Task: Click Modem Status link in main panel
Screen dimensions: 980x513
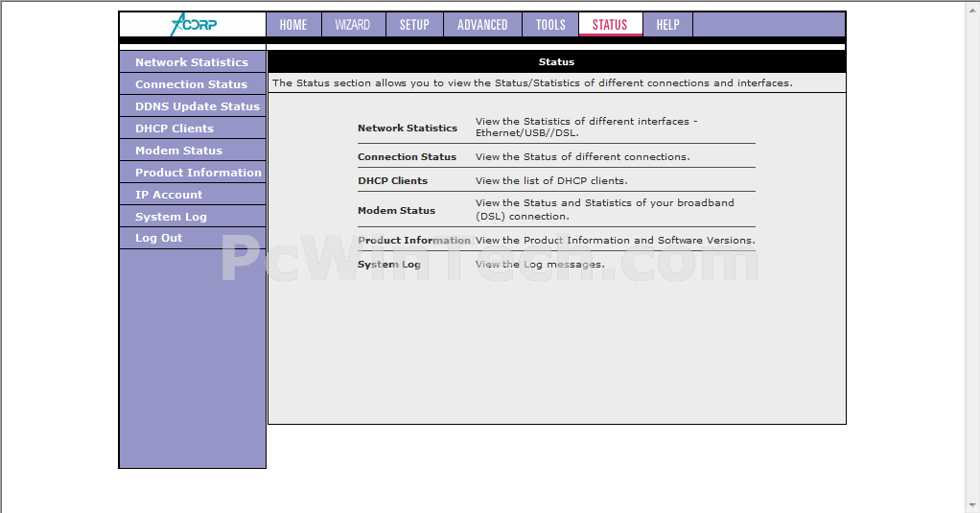Action: (396, 211)
